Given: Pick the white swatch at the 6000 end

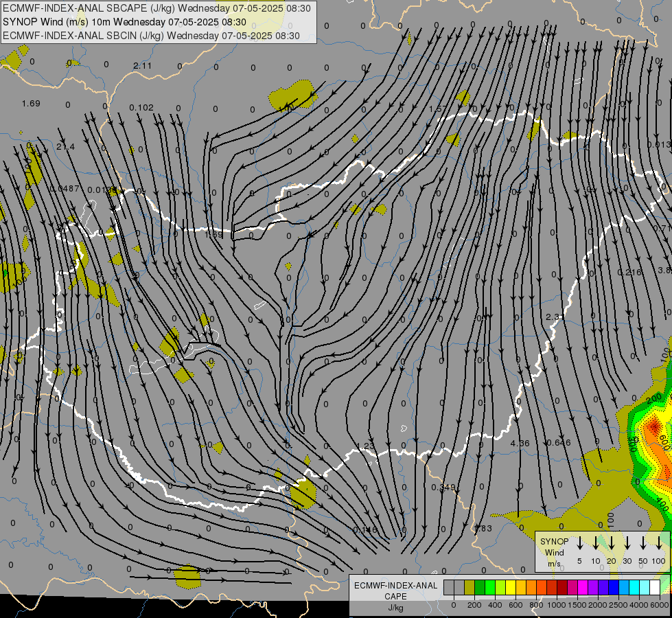Looking at the screenshot, I should (x=656, y=587).
